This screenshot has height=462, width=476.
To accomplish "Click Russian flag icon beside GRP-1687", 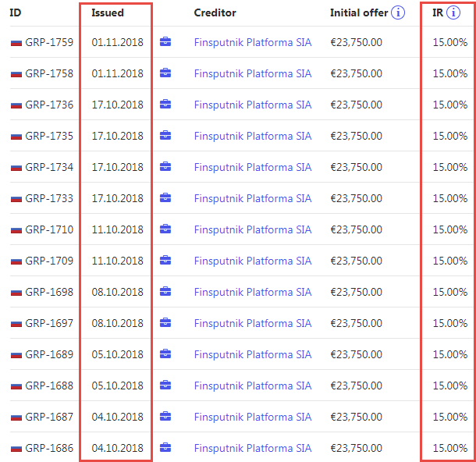I will 16,418.
